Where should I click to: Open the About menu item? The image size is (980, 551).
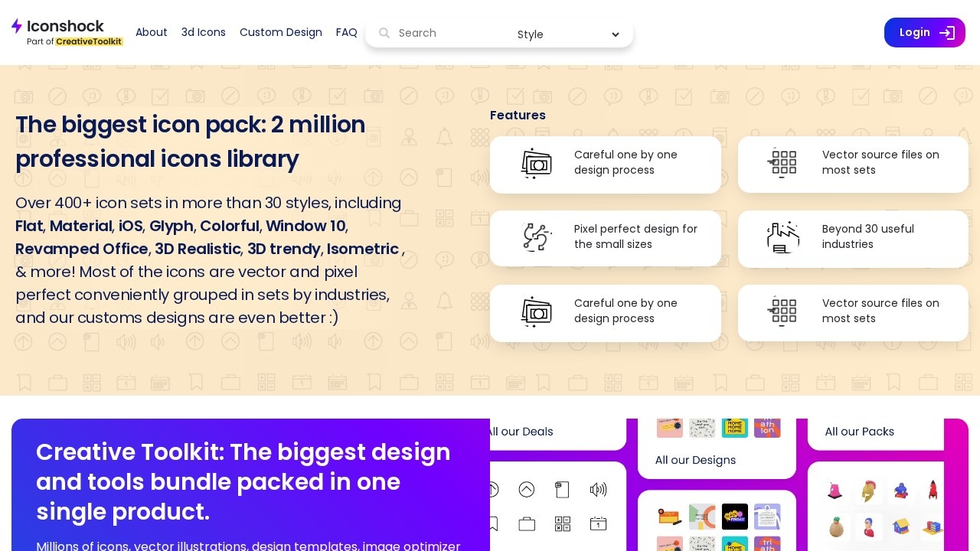tap(152, 32)
